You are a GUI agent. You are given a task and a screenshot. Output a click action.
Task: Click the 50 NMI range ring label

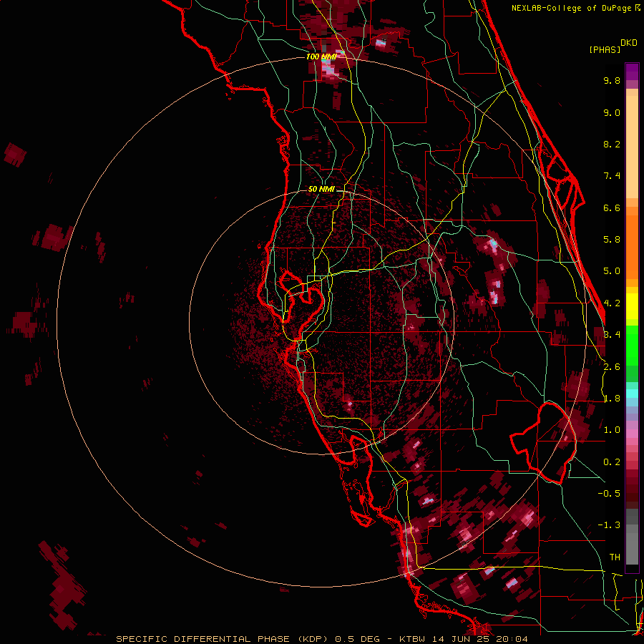tap(321, 190)
